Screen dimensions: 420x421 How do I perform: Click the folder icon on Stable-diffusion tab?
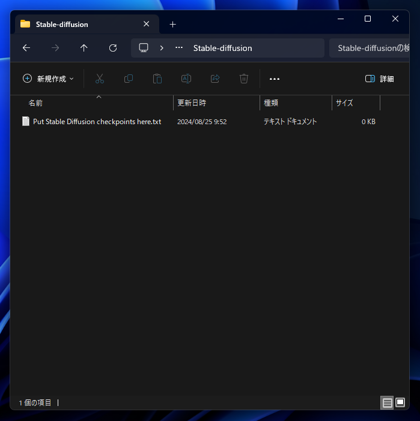click(25, 24)
